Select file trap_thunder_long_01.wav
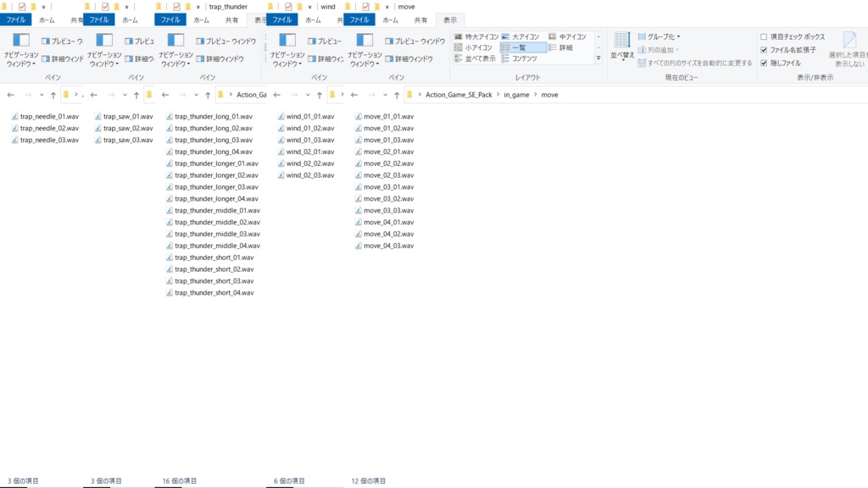 [x=209, y=116]
